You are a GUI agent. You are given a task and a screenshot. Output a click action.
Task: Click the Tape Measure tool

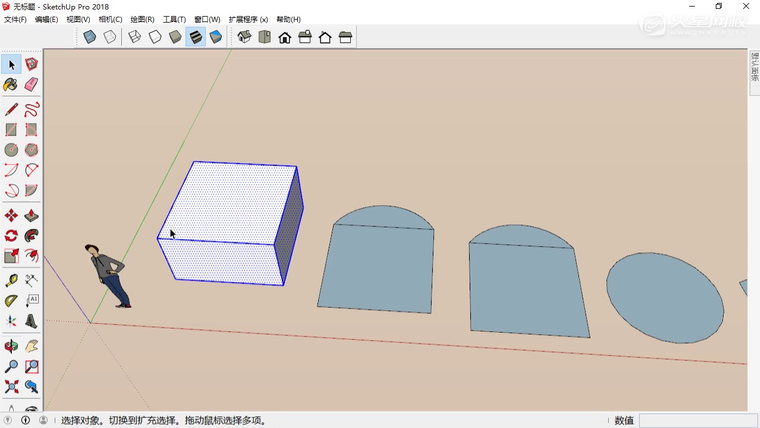click(11, 279)
